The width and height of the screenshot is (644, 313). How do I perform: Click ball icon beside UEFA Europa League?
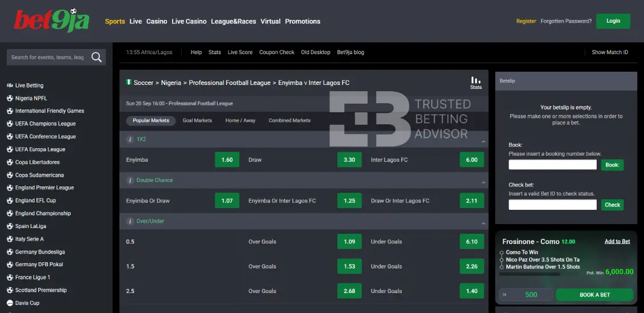10,149
